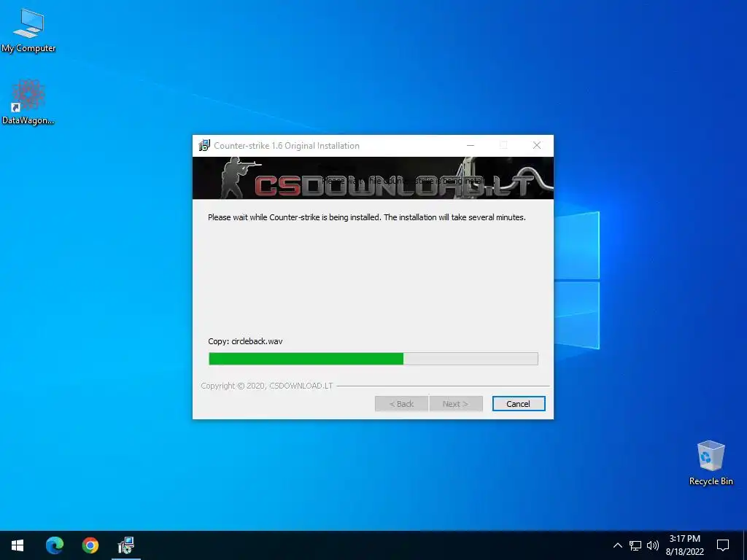This screenshot has height=560, width=747.
Task: Click the green installation progress bar
Action: click(373, 359)
